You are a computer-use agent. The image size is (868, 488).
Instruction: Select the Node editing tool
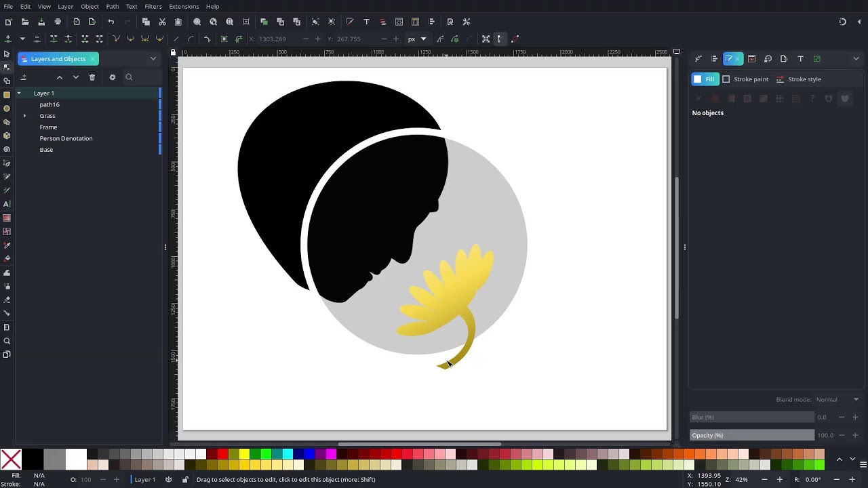pyautogui.click(x=7, y=67)
